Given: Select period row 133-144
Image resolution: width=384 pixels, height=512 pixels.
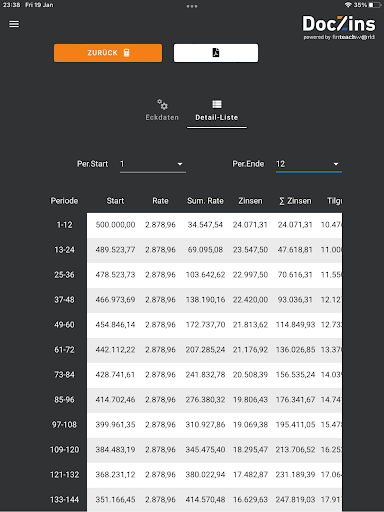Looking at the screenshot, I should pyautogui.click(x=64, y=500).
